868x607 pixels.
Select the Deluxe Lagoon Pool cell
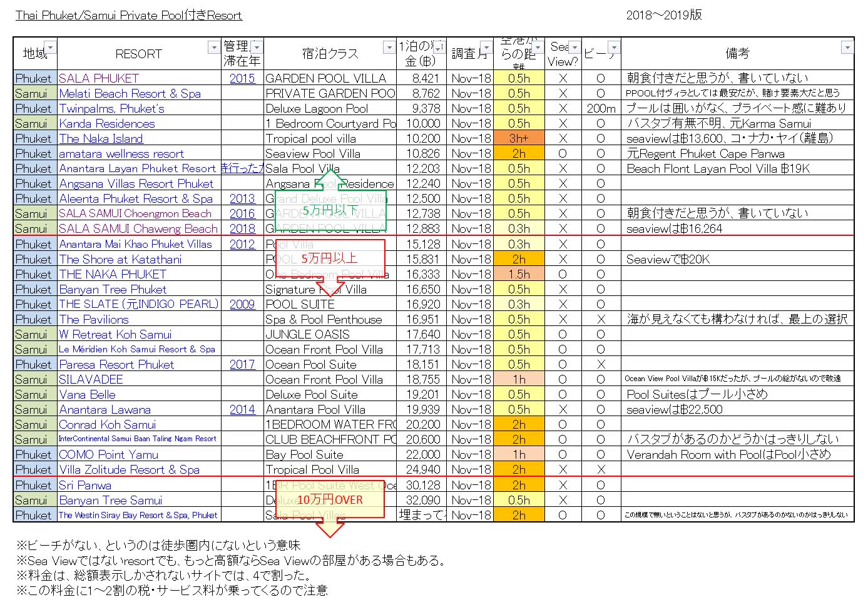coord(330,108)
